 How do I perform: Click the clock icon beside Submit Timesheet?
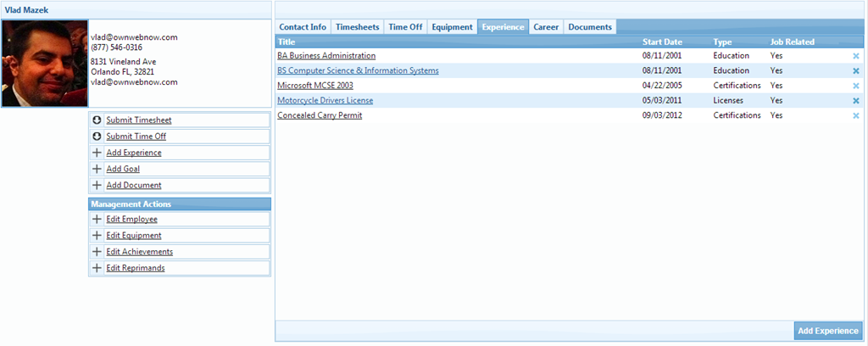[x=97, y=120]
